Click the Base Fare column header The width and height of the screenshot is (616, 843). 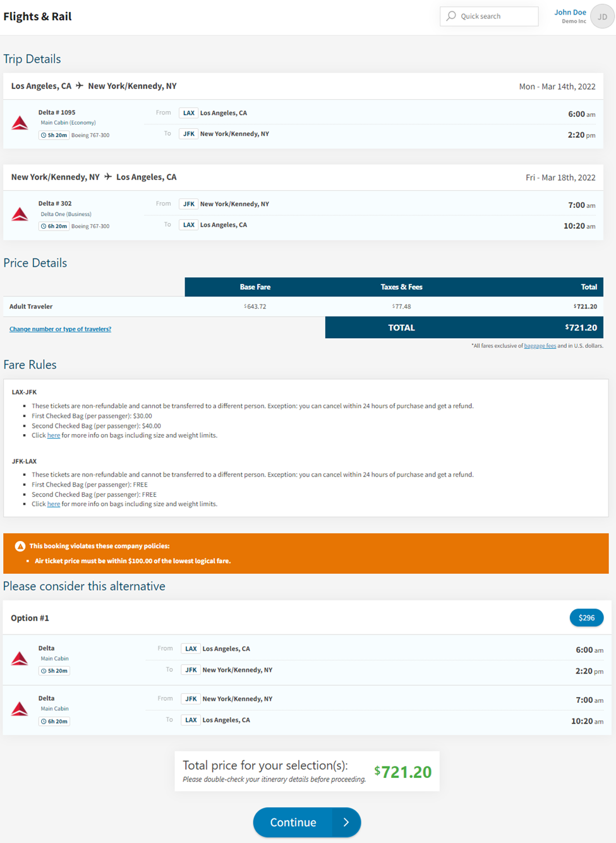[255, 287]
